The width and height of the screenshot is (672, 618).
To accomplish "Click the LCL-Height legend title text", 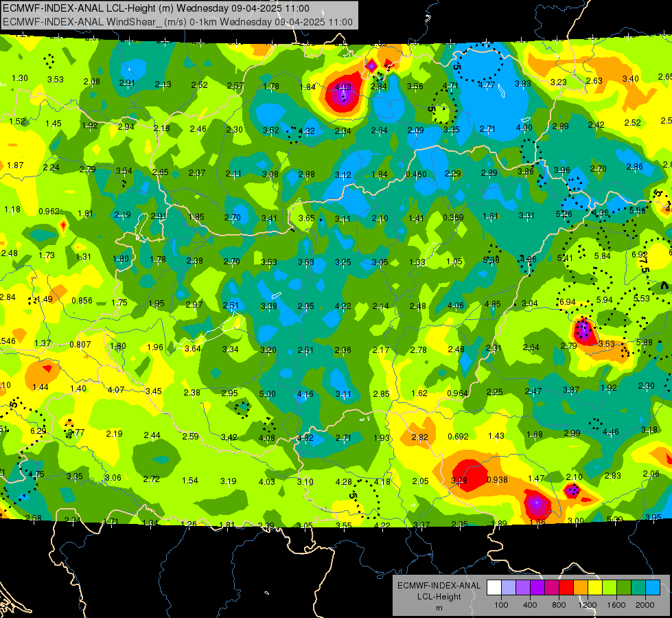I will [439, 597].
